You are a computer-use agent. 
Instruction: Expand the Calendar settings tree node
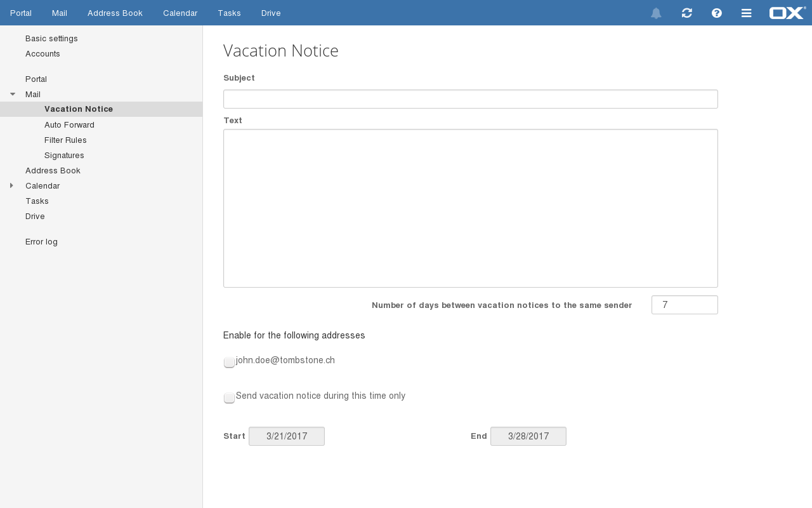(x=11, y=185)
